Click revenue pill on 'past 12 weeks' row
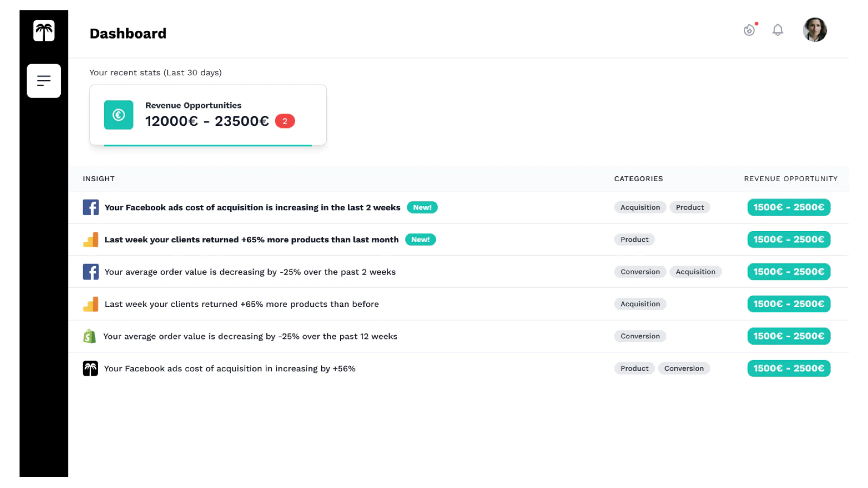 789,336
